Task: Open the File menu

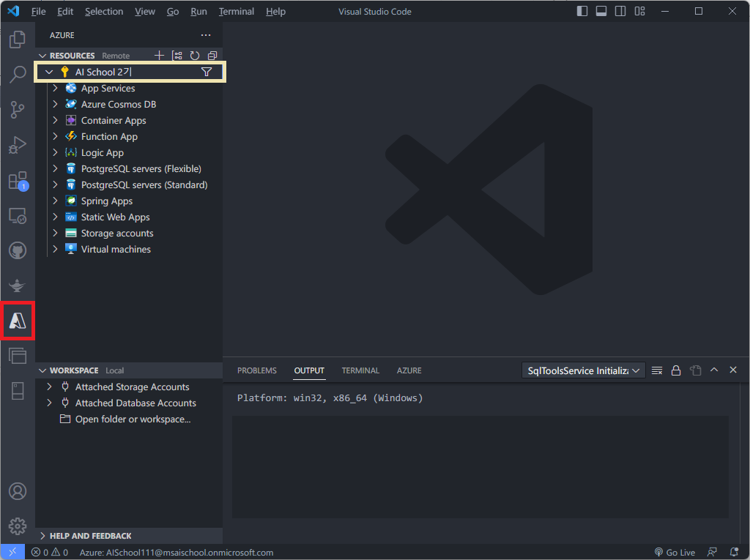Action: (x=38, y=11)
